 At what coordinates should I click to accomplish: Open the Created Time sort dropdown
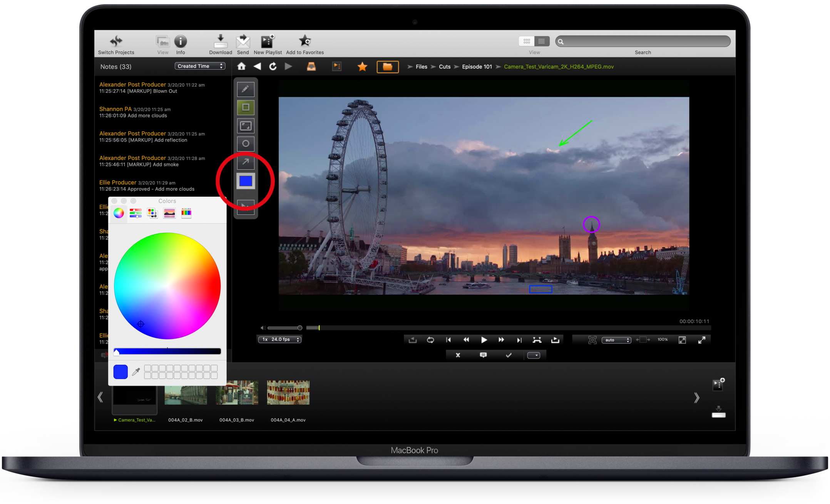[x=200, y=66]
